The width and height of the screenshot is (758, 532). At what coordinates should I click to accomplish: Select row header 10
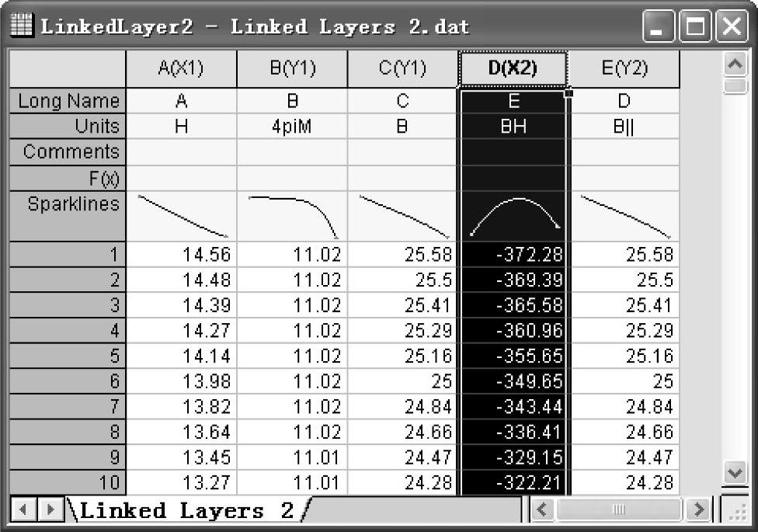click(x=68, y=482)
